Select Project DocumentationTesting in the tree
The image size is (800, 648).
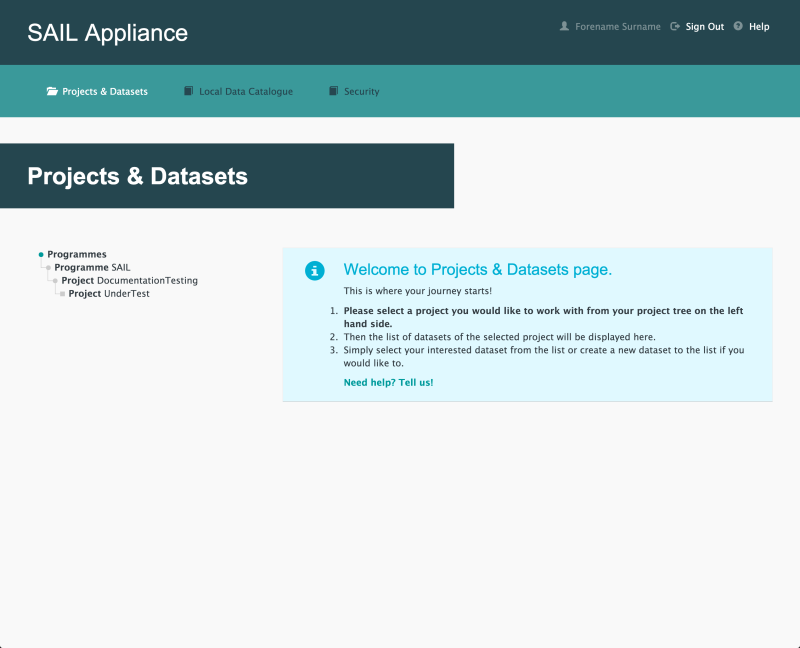pyautogui.click(x=130, y=281)
